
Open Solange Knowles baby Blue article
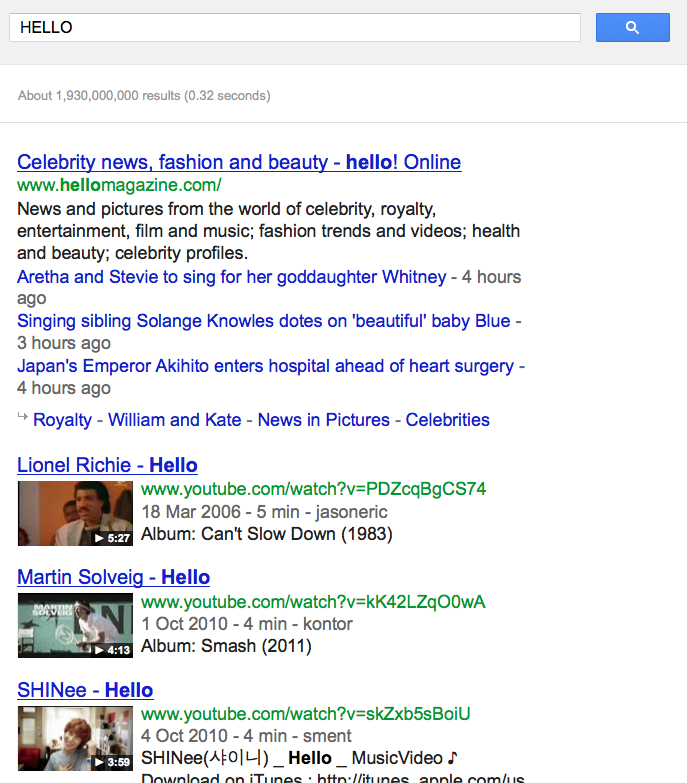[264, 321]
